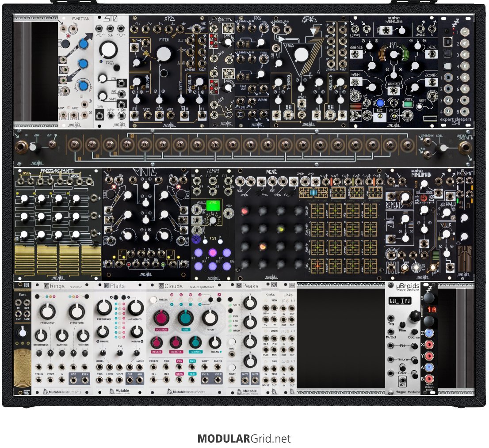This screenshot has width=489, height=448.
Task: Click the 'Mutable Instruments' logo on Clouds
Action: point(186,392)
